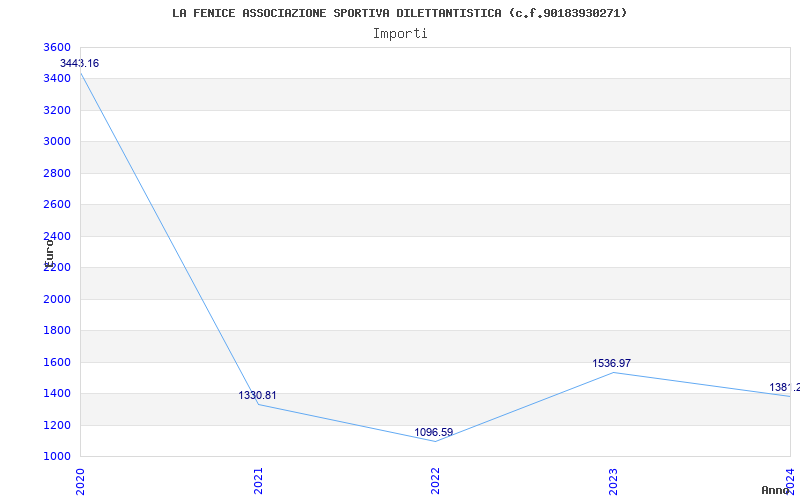
Task: Click the 2020 x-axis year label
Action: (x=80, y=481)
